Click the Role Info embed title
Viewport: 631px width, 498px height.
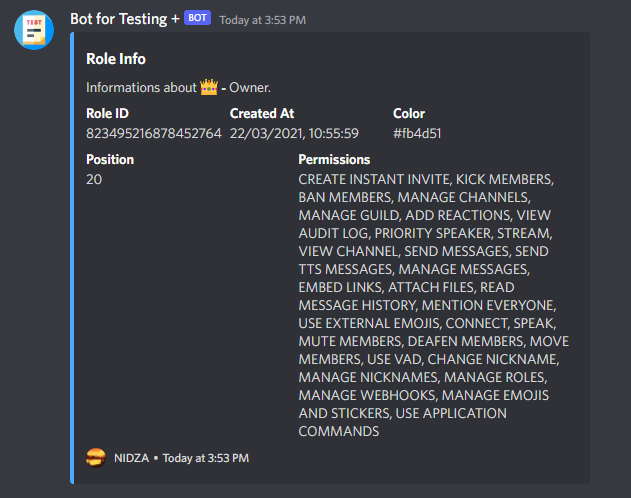[x=116, y=59]
